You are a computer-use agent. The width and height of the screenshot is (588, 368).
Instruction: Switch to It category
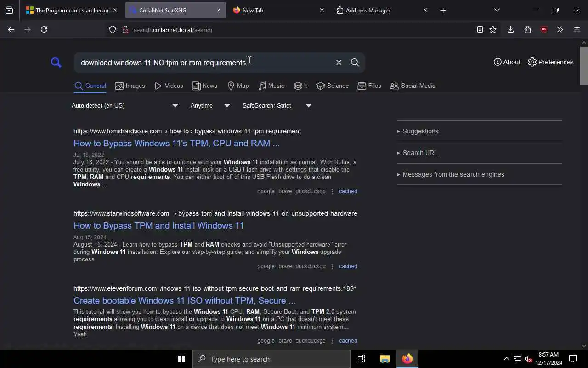pyautogui.click(x=300, y=86)
